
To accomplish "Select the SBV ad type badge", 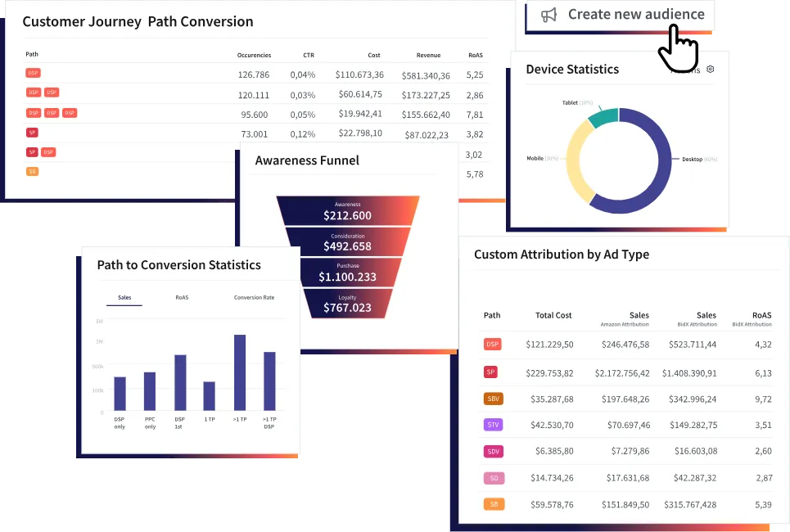I will tap(493, 399).
